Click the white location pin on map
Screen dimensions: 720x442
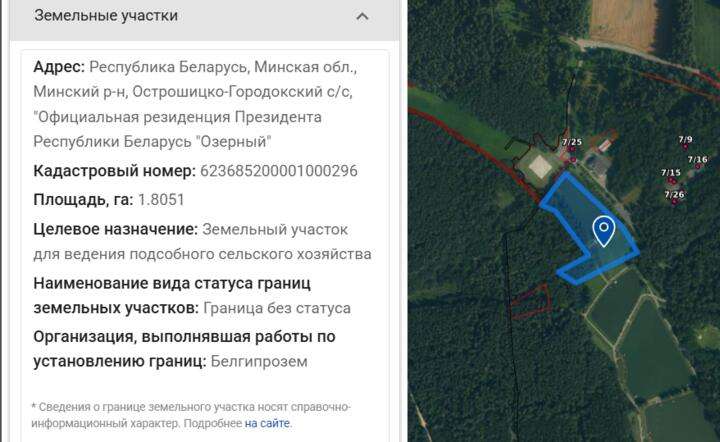pyautogui.click(x=603, y=230)
